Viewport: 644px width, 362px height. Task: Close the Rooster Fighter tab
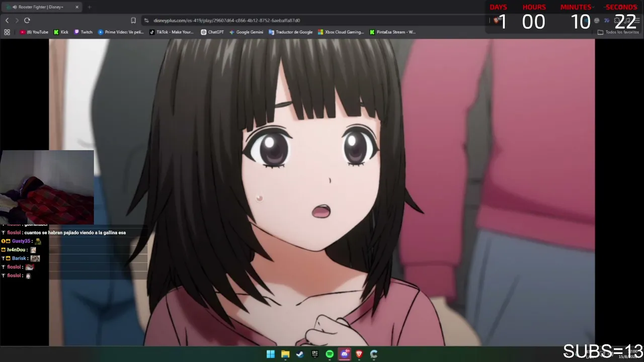77,7
